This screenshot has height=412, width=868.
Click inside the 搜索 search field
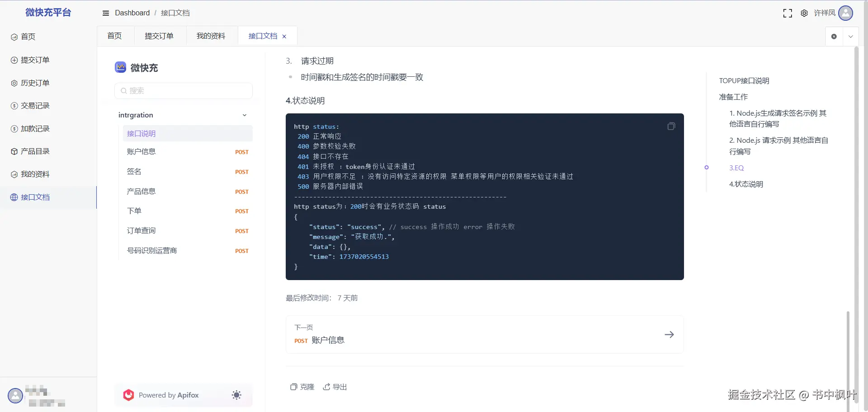tap(183, 90)
